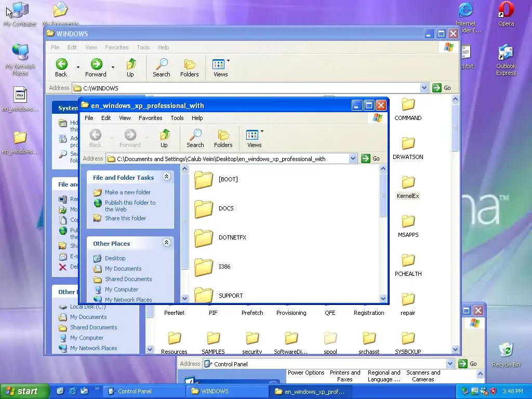Open the Control Panel address dropdown

pyautogui.click(x=450, y=364)
